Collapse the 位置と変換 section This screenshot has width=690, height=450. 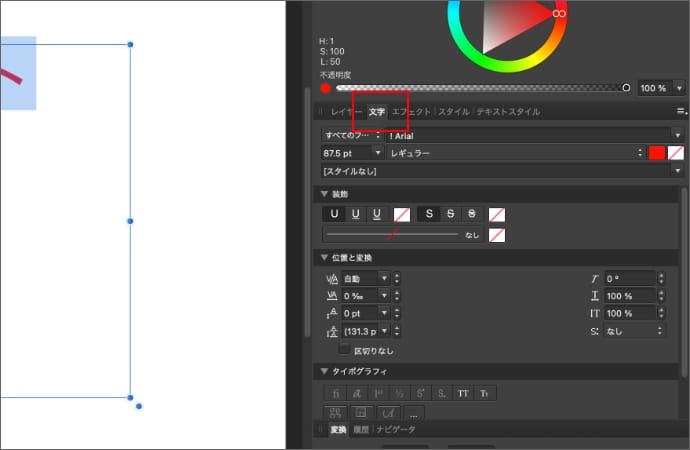pyautogui.click(x=324, y=257)
